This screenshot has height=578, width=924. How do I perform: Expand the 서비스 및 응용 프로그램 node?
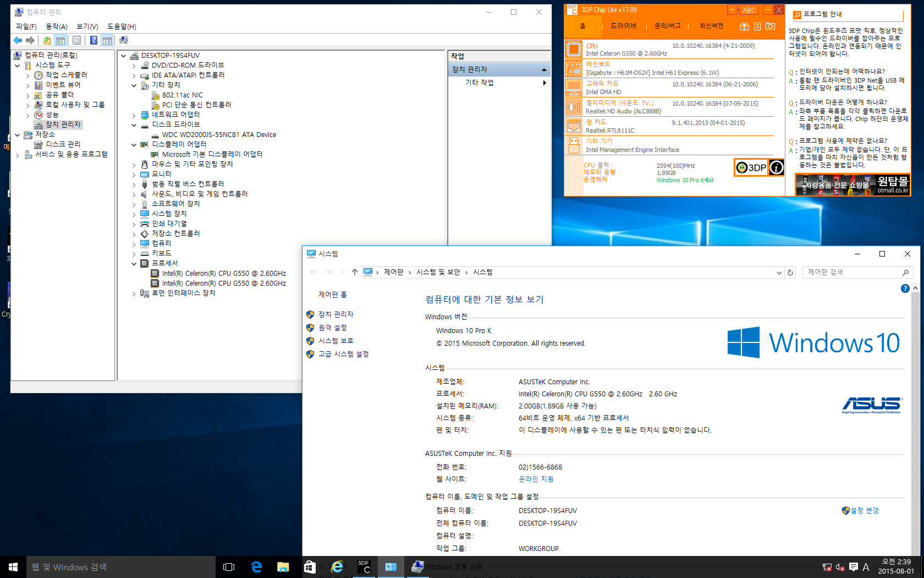tap(17, 155)
